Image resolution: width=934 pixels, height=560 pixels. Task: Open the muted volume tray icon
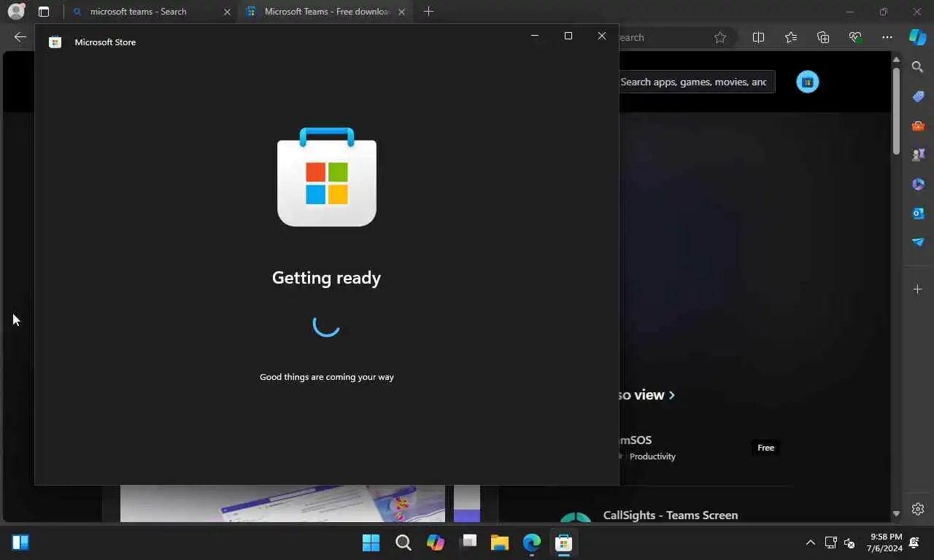pyautogui.click(x=849, y=542)
